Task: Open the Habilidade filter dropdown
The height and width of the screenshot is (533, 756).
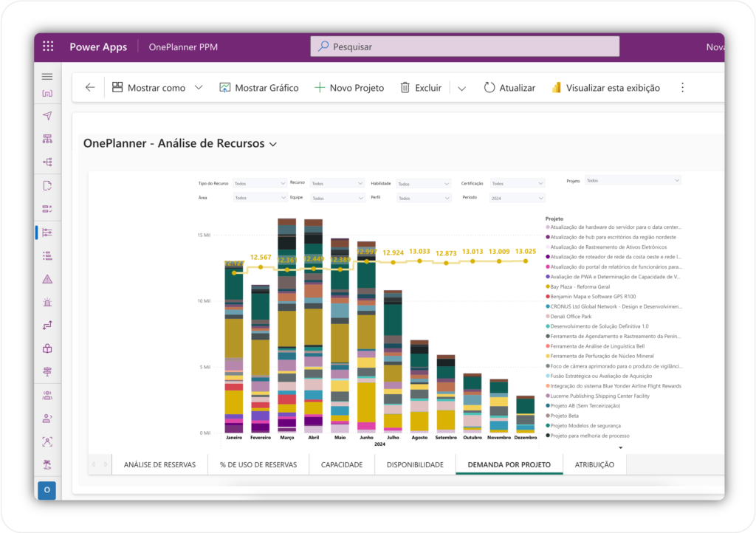Action: (x=423, y=184)
